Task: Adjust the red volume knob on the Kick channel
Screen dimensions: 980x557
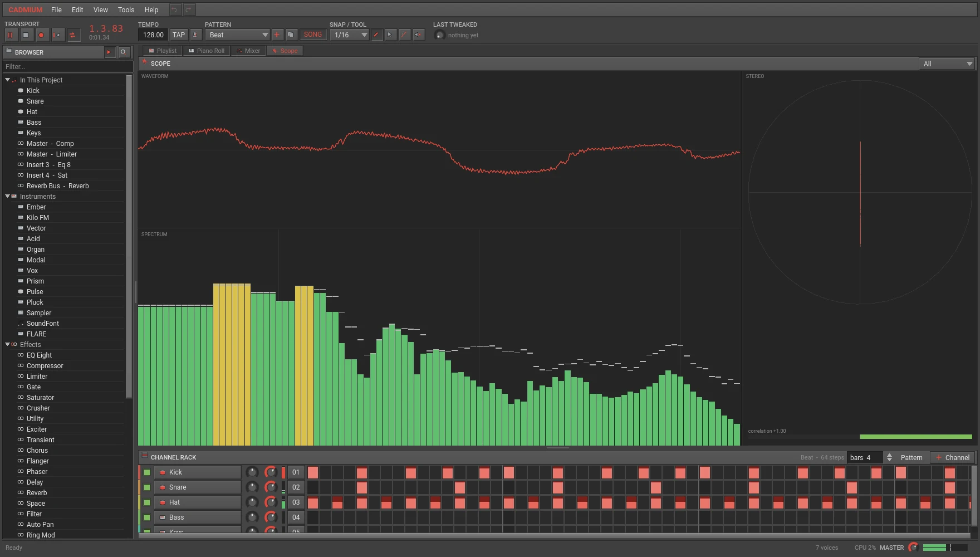Action: click(x=271, y=472)
